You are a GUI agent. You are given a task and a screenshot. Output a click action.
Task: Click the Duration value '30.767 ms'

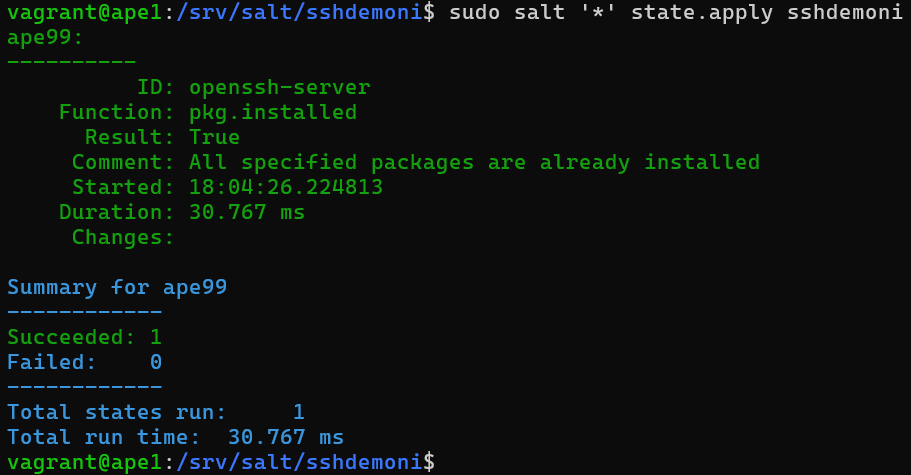pos(246,212)
